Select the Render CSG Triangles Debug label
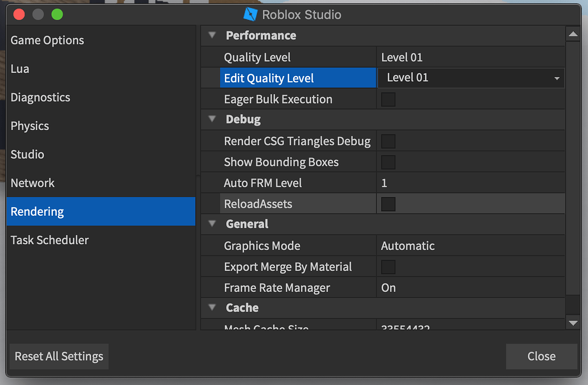This screenshot has width=588, height=385. pyautogui.click(x=297, y=141)
